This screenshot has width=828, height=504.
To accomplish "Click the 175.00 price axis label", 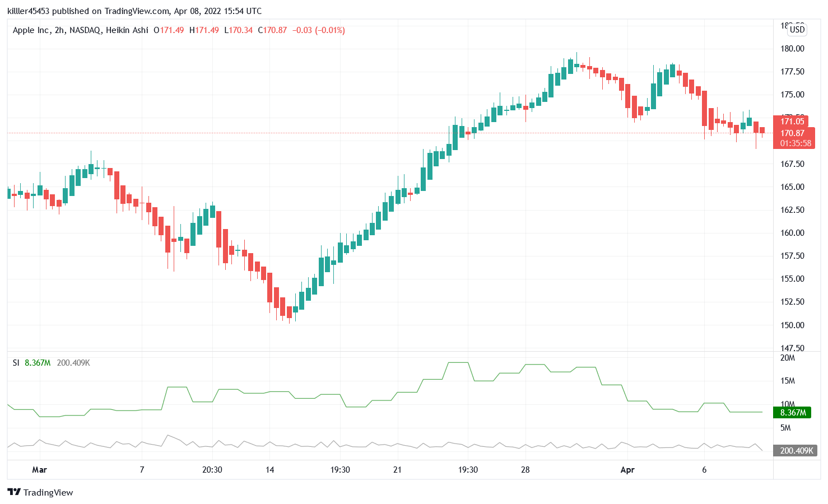I will pyautogui.click(x=792, y=95).
